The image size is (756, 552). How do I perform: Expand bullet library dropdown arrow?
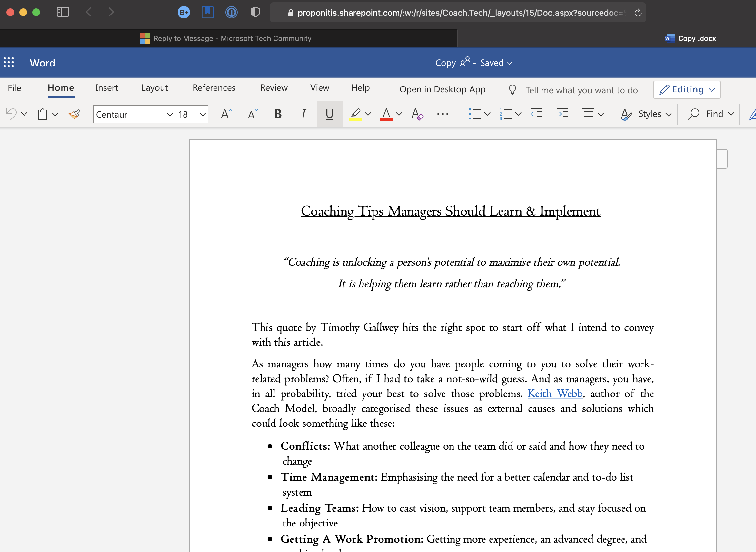pyautogui.click(x=487, y=114)
